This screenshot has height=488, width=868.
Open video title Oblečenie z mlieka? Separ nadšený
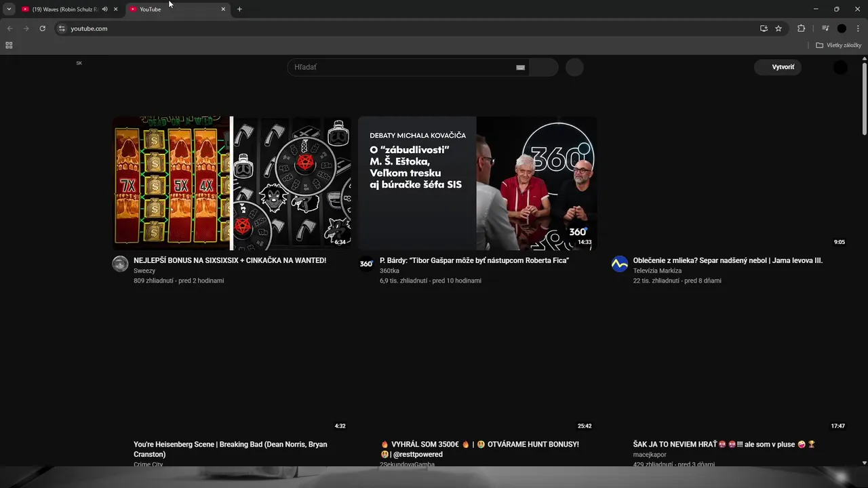tap(728, 260)
